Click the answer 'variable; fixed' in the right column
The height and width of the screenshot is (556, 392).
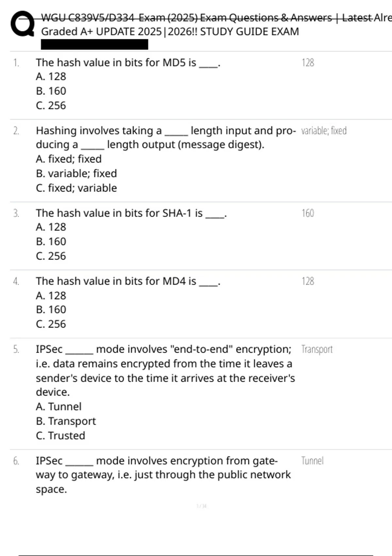tap(324, 131)
